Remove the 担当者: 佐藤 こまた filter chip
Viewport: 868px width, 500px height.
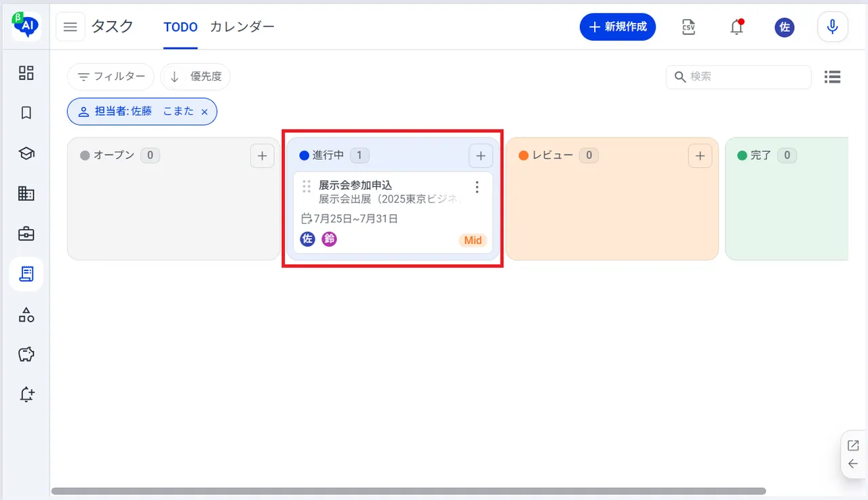coord(205,112)
